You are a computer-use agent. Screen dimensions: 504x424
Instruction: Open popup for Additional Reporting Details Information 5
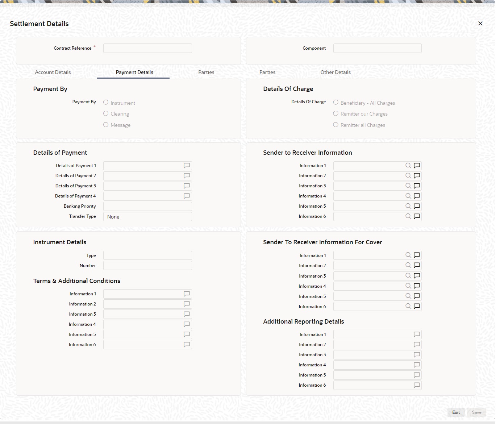[417, 375]
